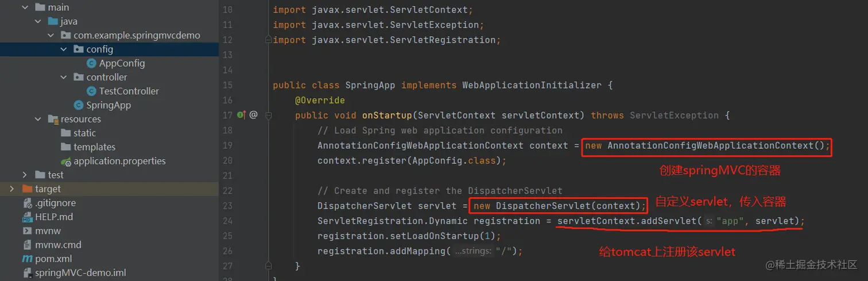Click com.example.springmvcdemo package icon
Screen dimensions: 868x281
point(65,35)
